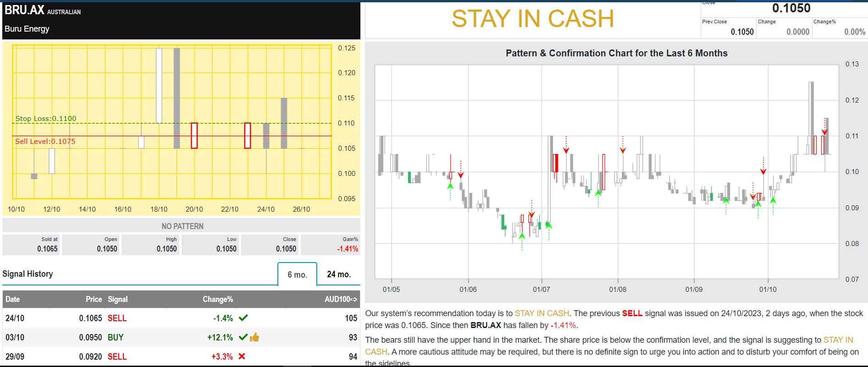Image resolution: width=868 pixels, height=367 pixels.
Task: Click the Signal column header
Action: (118, 299)
